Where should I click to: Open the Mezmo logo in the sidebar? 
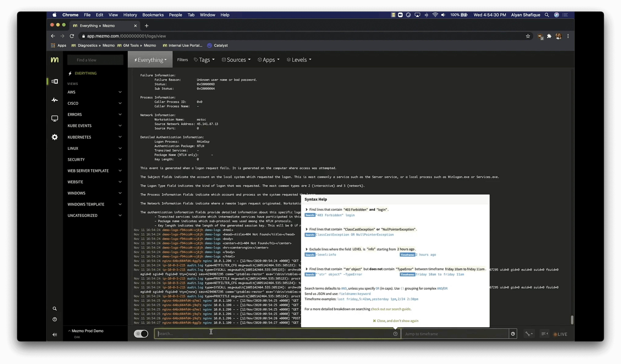tap(54, 60)
